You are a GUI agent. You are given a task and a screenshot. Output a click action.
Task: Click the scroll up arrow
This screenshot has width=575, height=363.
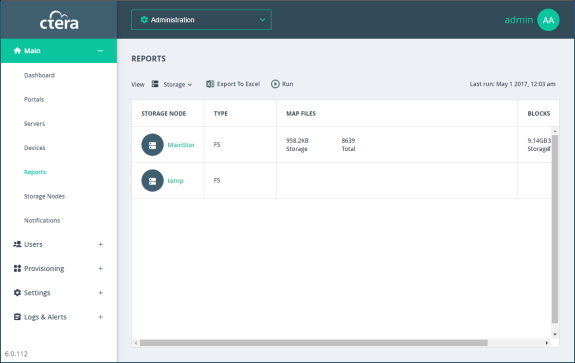555,131
